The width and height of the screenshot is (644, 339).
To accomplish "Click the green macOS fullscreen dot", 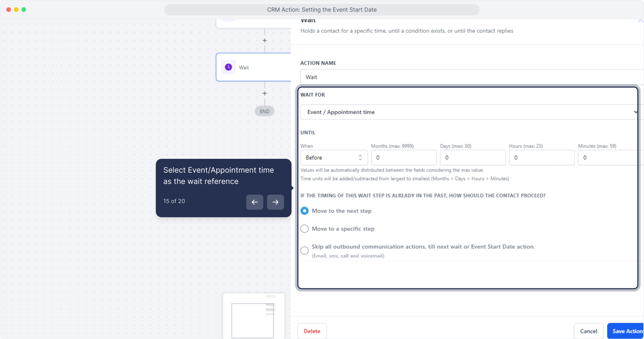I will click(x=24, y=10).
